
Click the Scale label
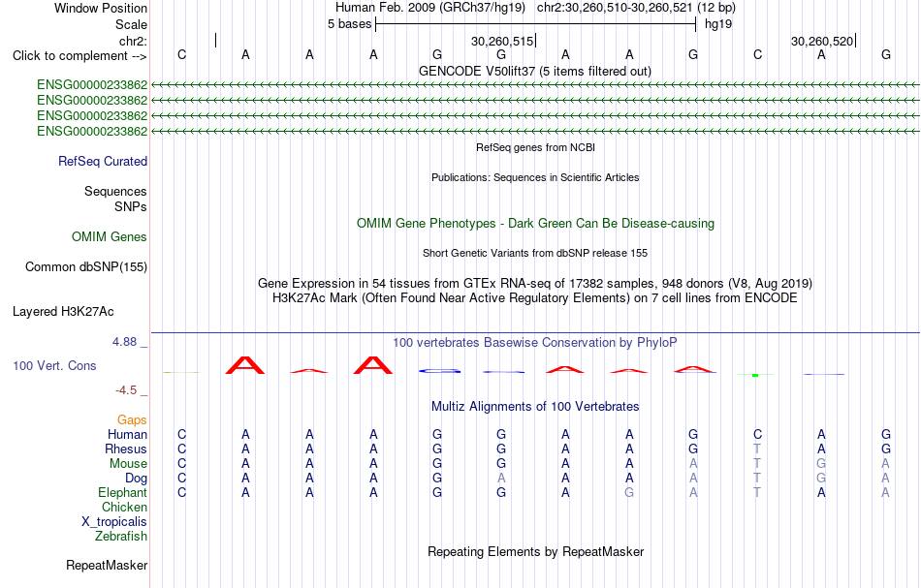tap(131, 24)
